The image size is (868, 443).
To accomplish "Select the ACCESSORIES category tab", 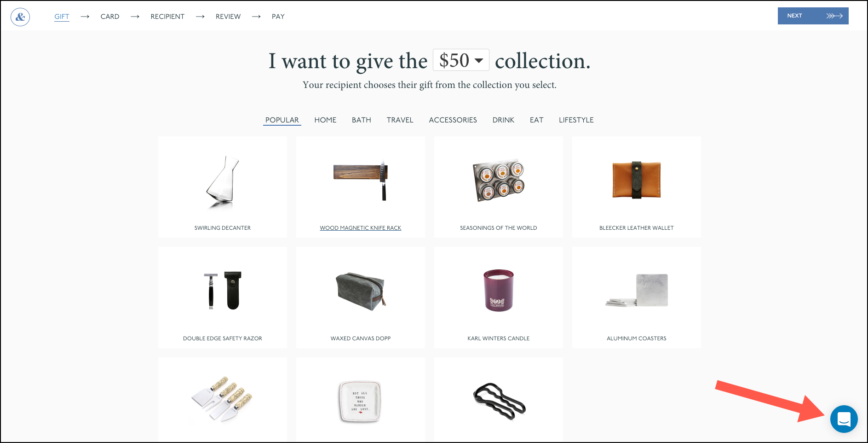I will 453,120.
